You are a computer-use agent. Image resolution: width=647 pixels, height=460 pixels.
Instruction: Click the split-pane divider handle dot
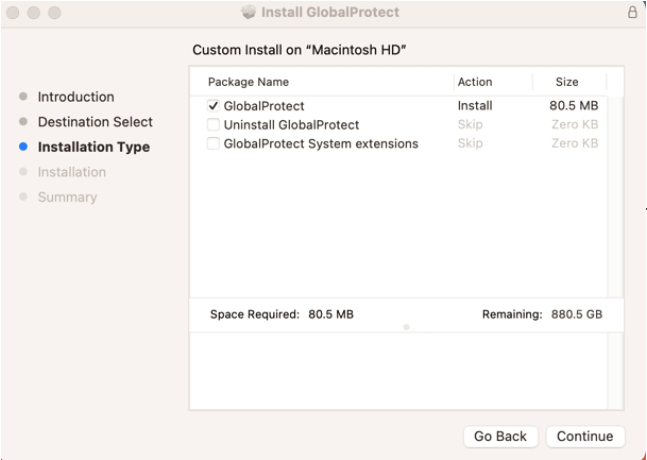pyautogui.click(x=406, y=327)
